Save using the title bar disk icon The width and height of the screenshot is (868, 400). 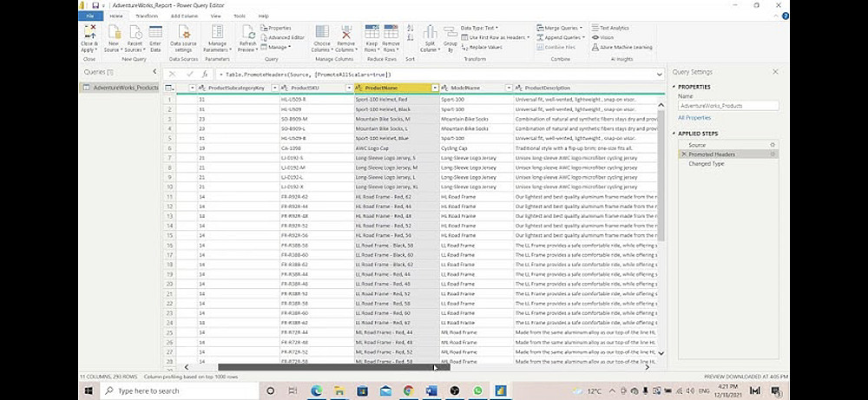[x=95, y=5]
